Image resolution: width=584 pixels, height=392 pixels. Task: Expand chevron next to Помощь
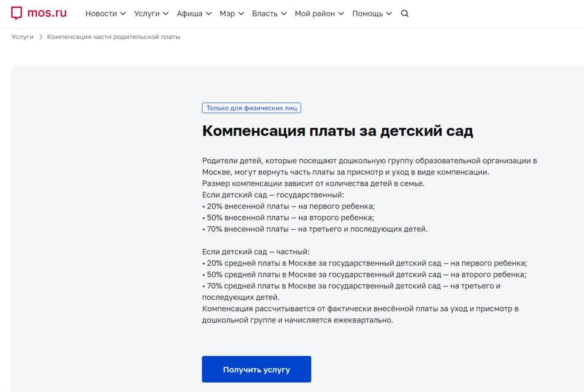[x=389, y=13]
